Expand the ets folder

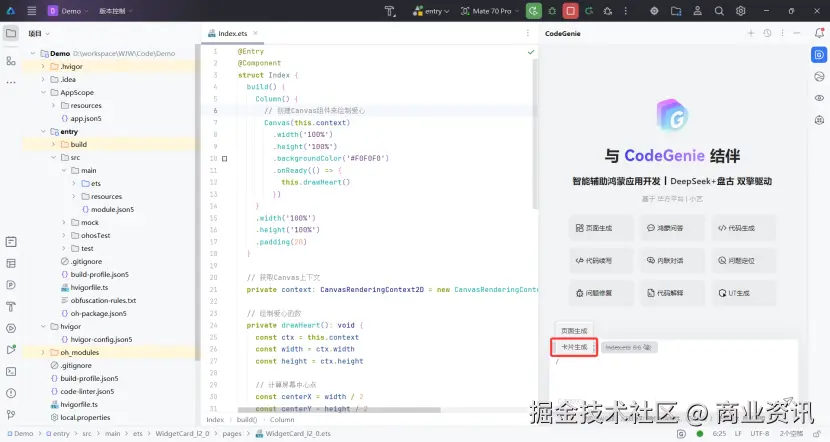[x=74, y=183]
